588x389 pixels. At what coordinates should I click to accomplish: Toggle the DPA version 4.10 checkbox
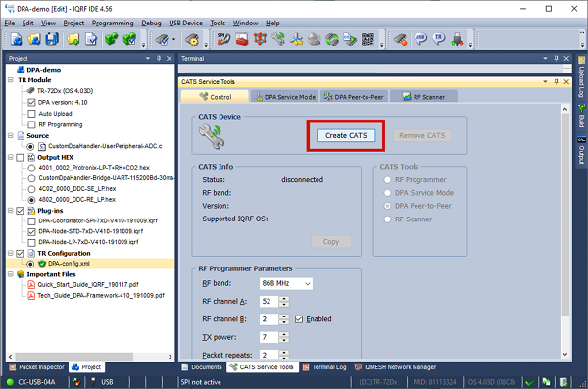tap(32, 102)
